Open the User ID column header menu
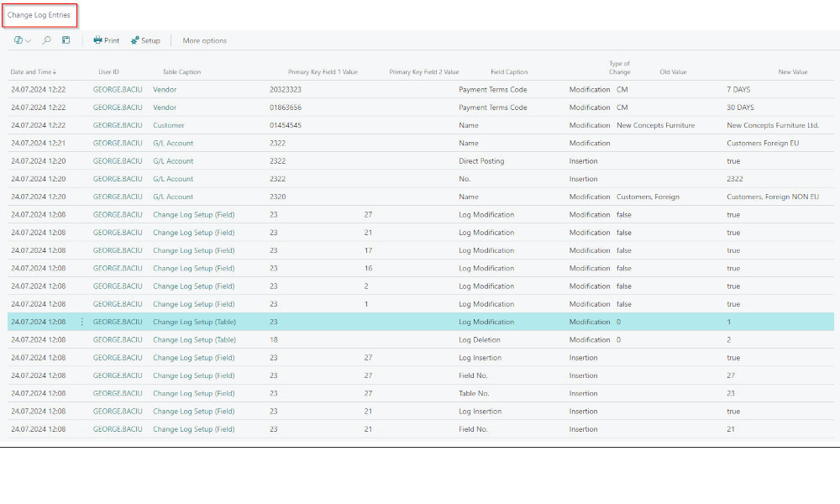The height and width of the screenshot is (504, 840). (108, 71)
